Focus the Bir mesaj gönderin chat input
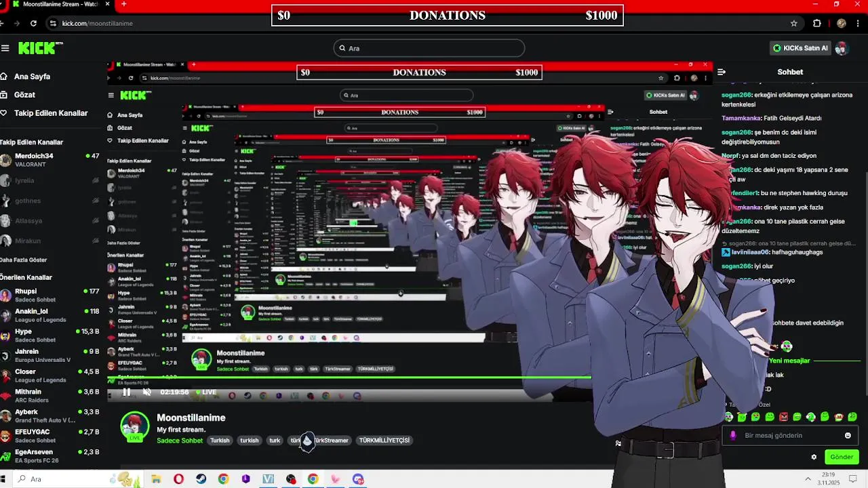This screenshot has width=868, height=488. pos(791,436)
